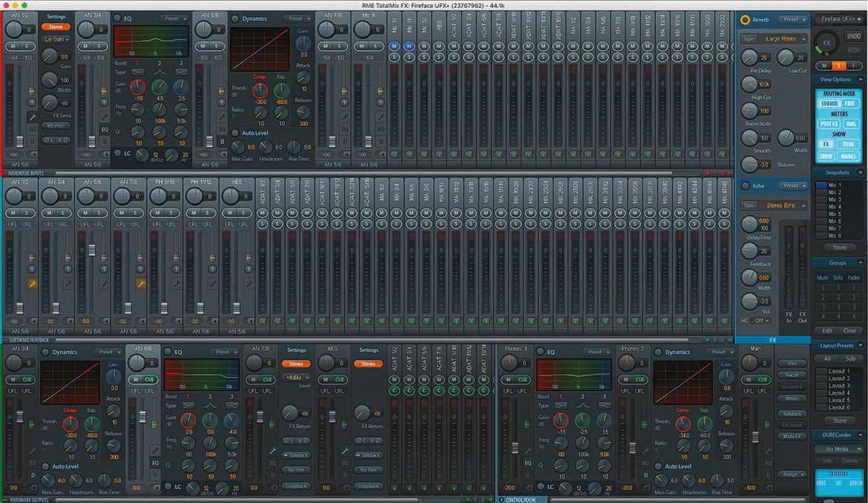Click the EQ power button beside Phones 1
The width and height of the screenshot is (868, 503).
tap(540, 352)
